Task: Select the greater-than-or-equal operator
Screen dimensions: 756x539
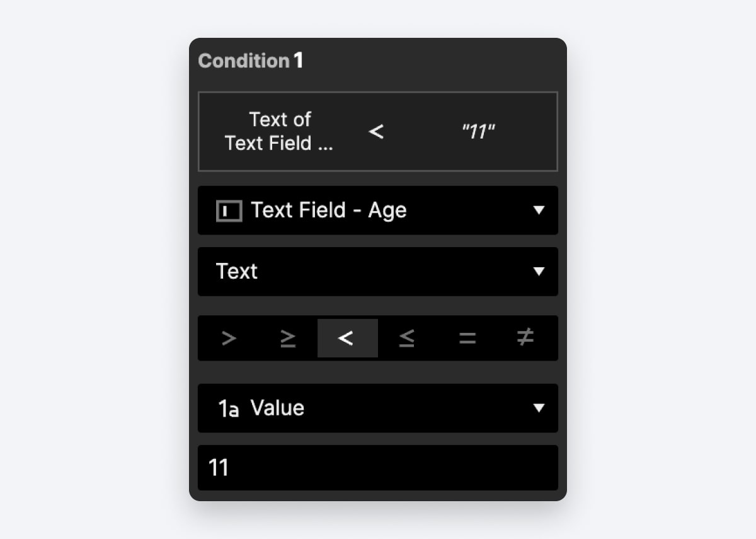Action: [x=288, y=338]
